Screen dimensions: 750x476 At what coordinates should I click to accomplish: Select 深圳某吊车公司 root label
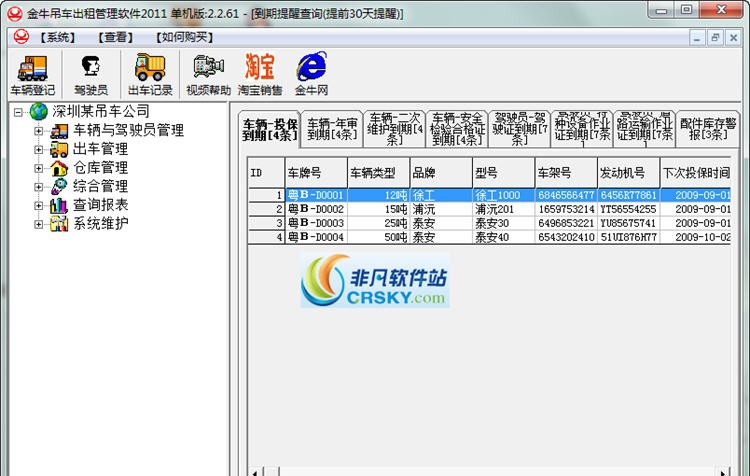click(100, 111)
